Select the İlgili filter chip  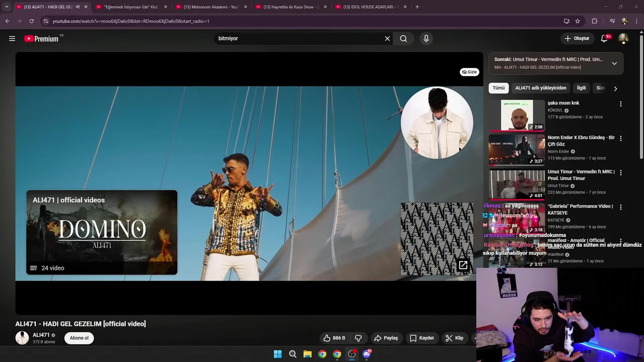click(581, 88)
